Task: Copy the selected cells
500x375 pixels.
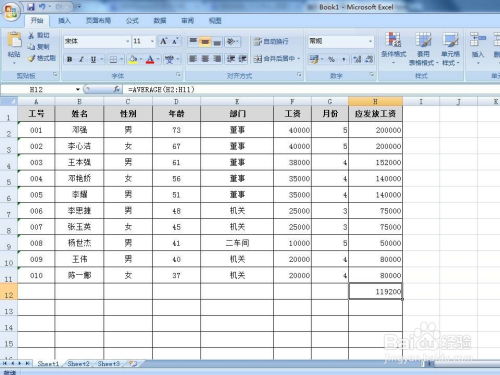Action: (39, 47)
